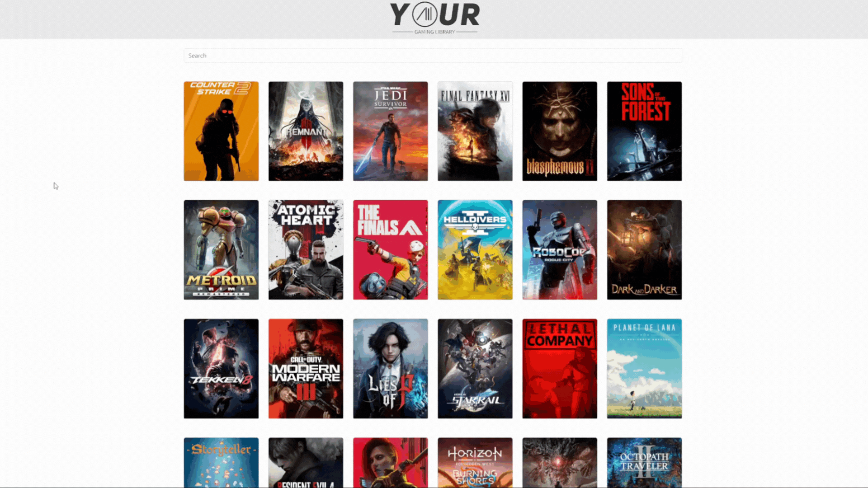
Task: Select Sons of the Forest cover
Action: [x=644, y=131]
